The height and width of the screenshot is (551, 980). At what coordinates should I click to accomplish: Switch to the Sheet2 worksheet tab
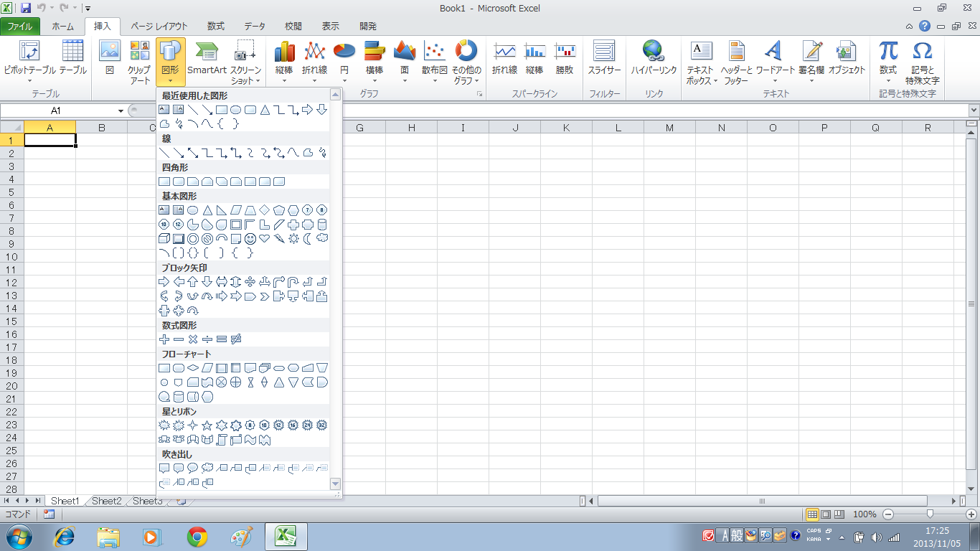(106, 501)
